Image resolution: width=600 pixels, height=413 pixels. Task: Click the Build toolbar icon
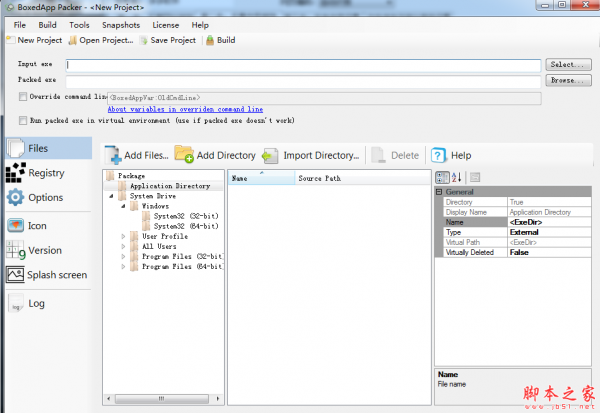[209, 41]
